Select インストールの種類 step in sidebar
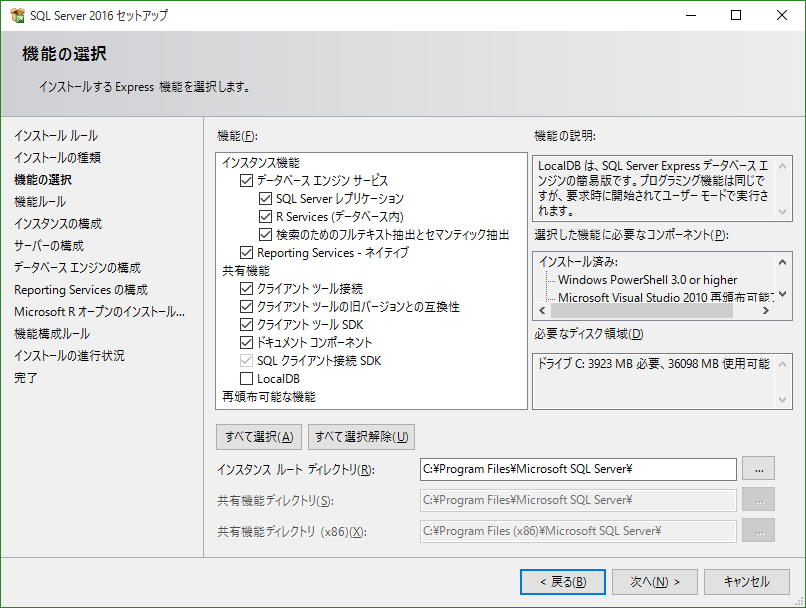The width and height of the screenshot is (806, 608). (x=57, y=158)
